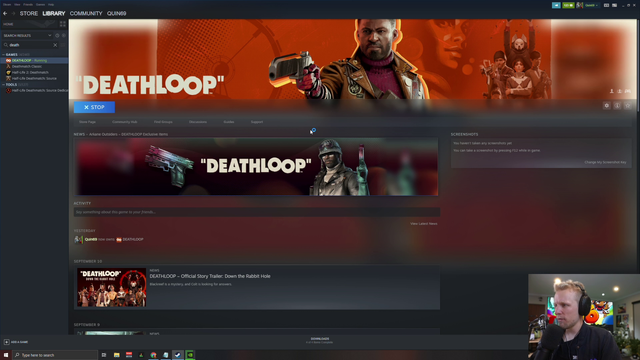This screenshot has width=640, height=360.
Task: Open Search Results collection dropdown
Action: pos(27,36)
